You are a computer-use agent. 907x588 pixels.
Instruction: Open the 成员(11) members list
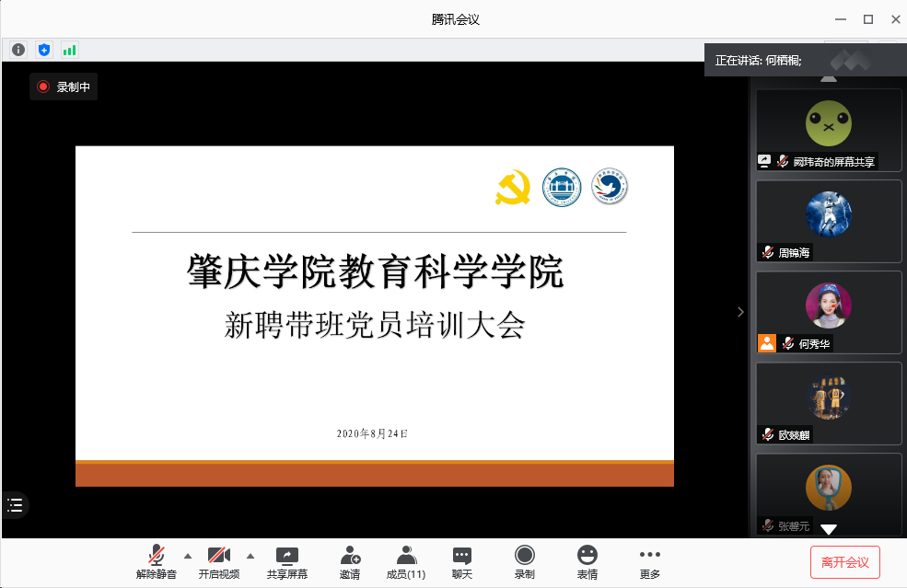405,561
